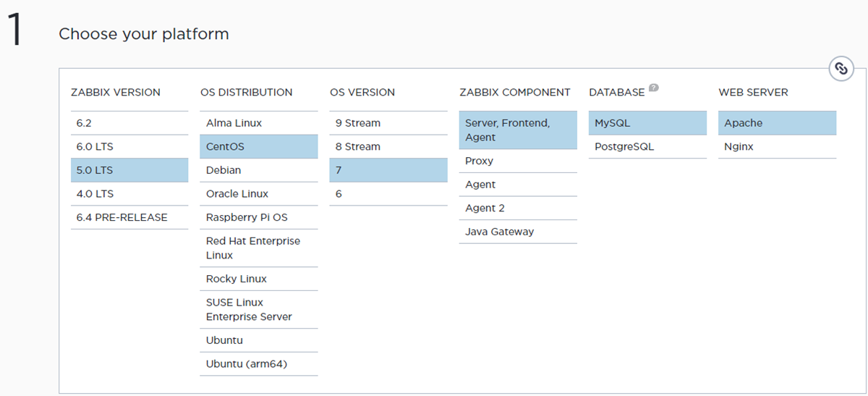868x396 pixels.
Task: Pick Zabbix version 4.0 LTS
Action: 129,194
